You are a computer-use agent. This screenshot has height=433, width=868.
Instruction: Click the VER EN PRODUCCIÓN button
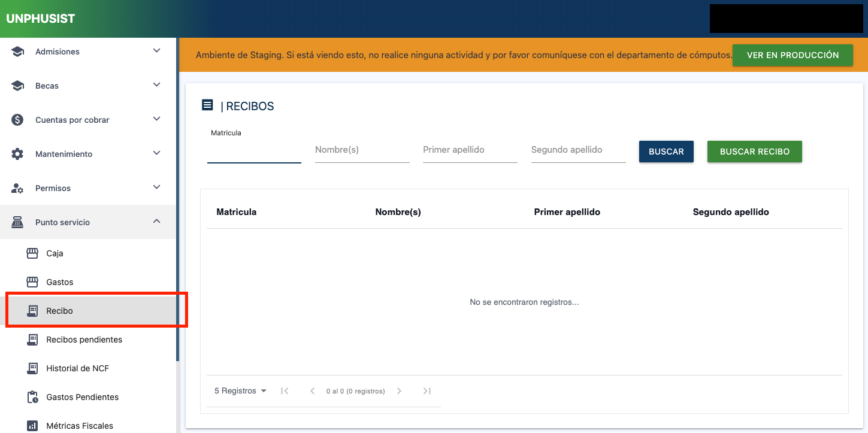coord(792,55)
